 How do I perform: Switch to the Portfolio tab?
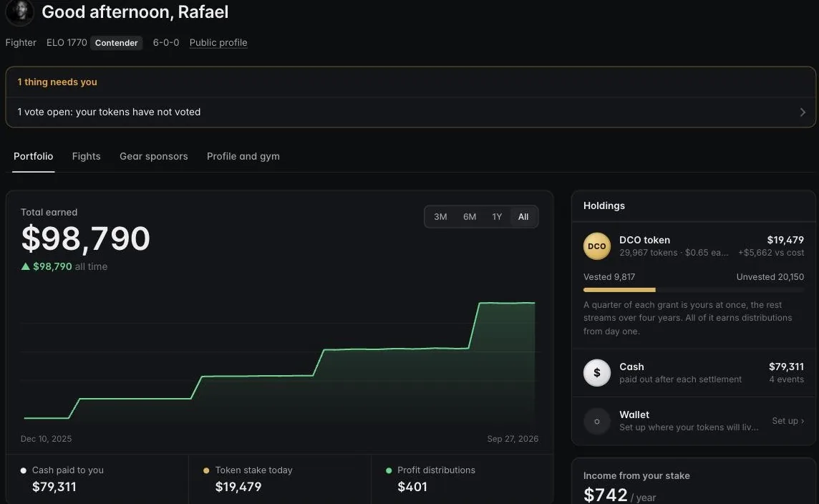pos(34,156)
